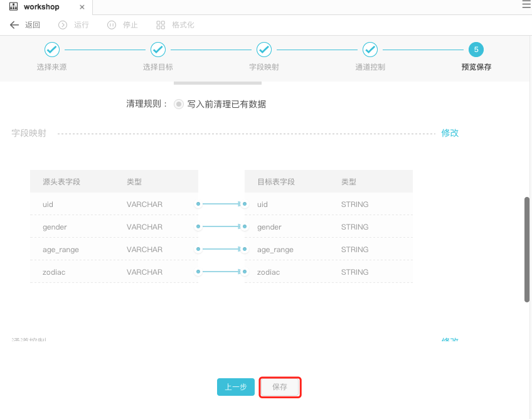Click the 保存 button

point(280,387)
